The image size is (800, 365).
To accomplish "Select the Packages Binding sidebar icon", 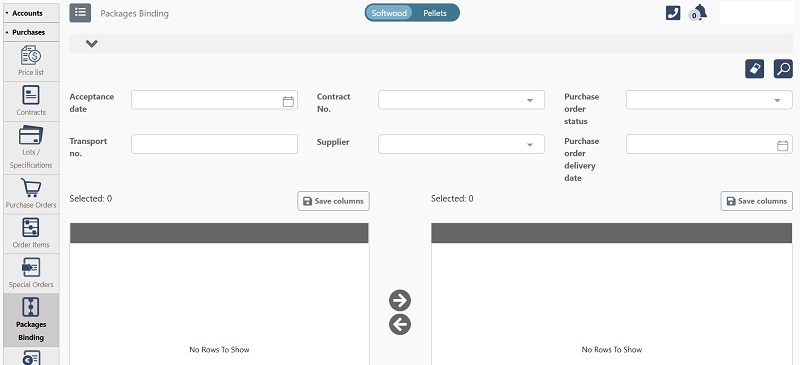I will (31, 307).
